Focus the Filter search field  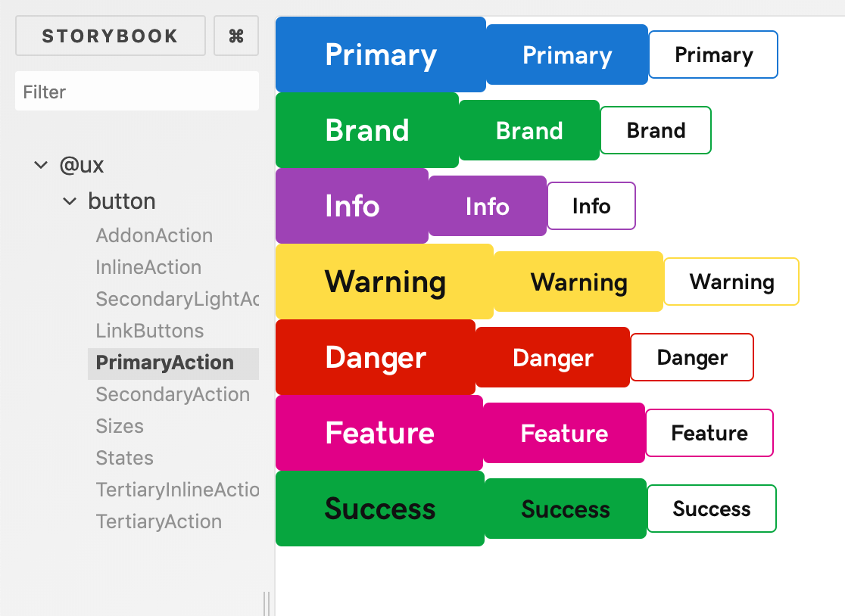tap(136, 92)
